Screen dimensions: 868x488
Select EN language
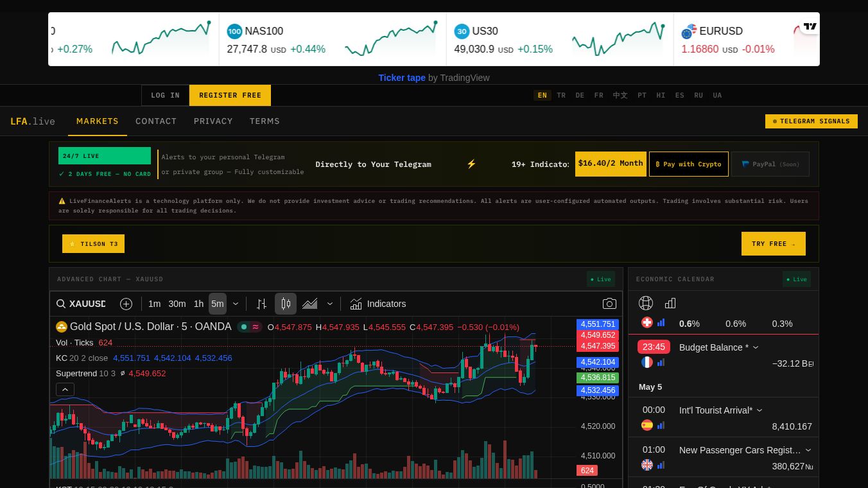click(542, 95)
